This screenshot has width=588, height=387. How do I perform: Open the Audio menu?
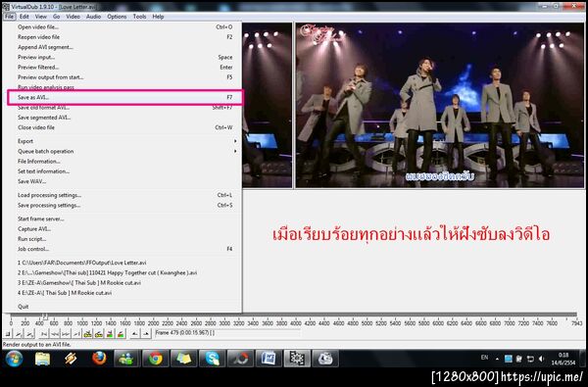coord(93,17)
